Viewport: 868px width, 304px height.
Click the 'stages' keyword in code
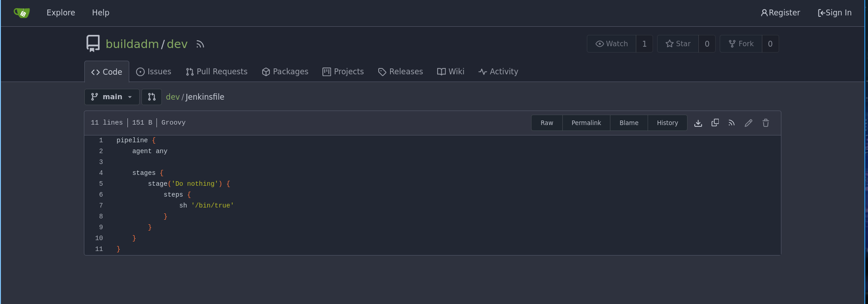click(144, 173)
